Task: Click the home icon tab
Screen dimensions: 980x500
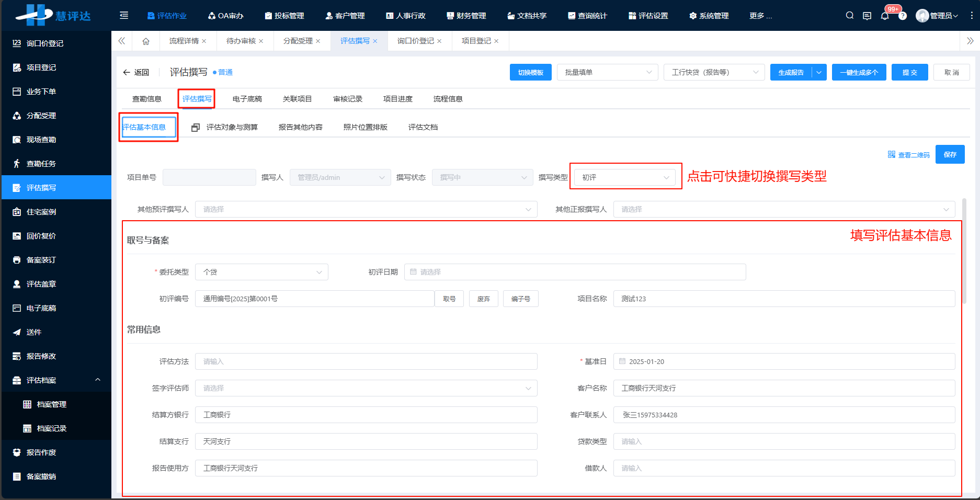Action: coord(146,41)
